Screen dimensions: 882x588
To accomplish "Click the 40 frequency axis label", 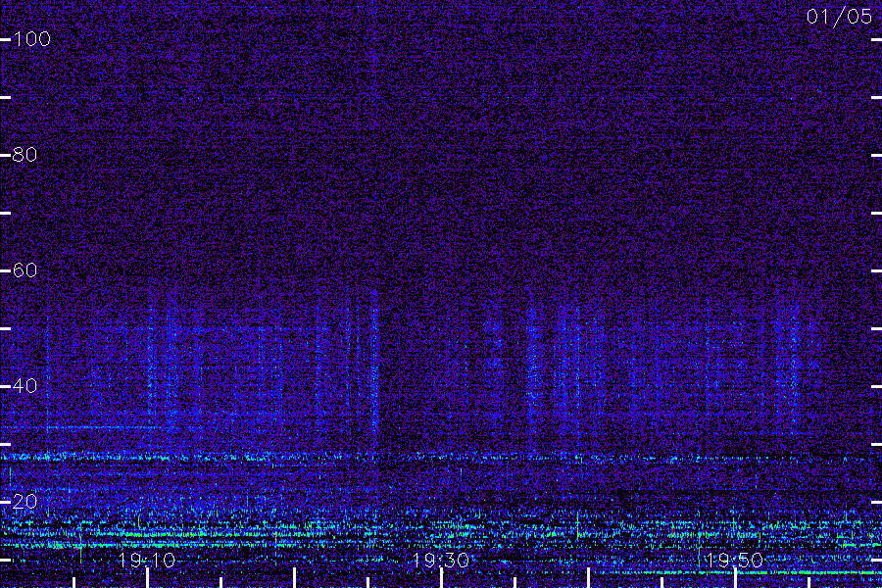I will [24, 386].
